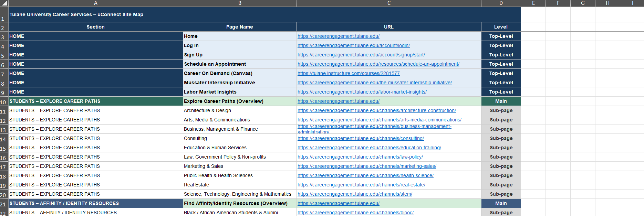This screenshot has width=644, height=216.
Task: Select the 'Public Health & Health Sciences' cell
Action: [x=240, y=175]
